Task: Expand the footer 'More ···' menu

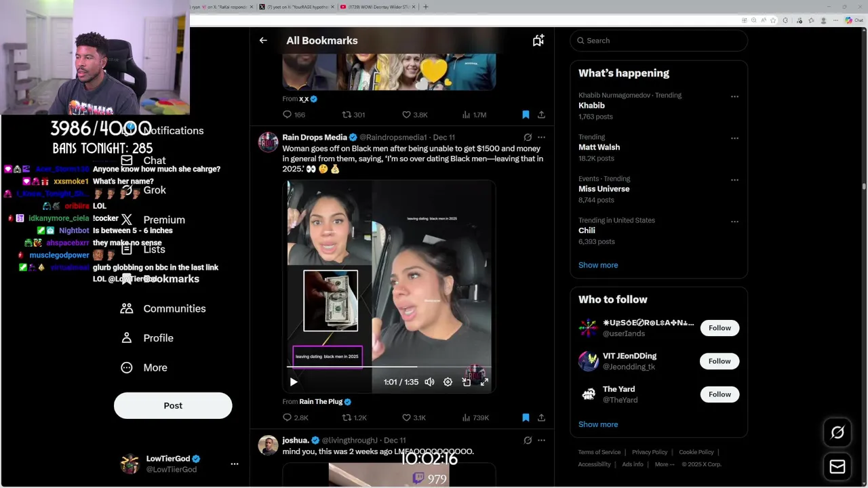Action: 665,464
